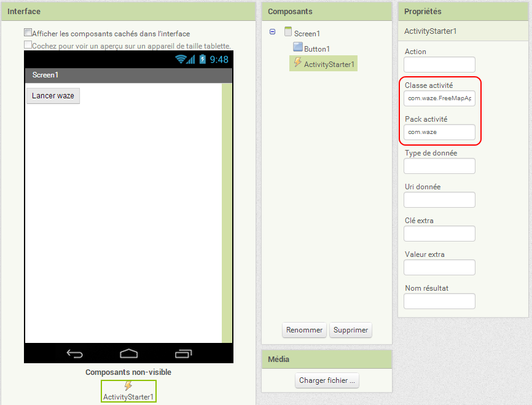This screenshot has height=405, width=532.
Task: Click the Supprimer button
Action: (351, 330)
